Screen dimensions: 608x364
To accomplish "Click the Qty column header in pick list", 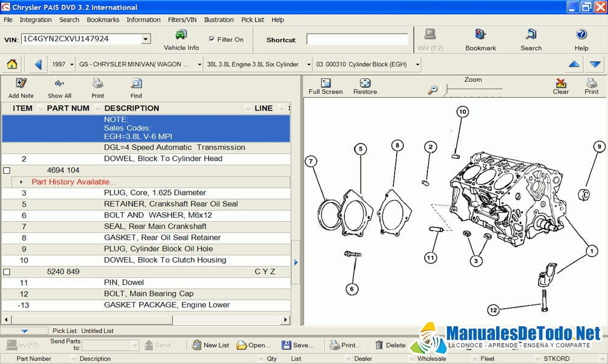I will (272, 359).
